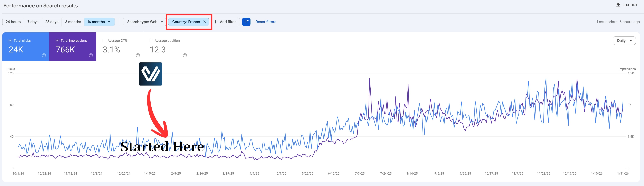Click the plus icon next to Add filter

(x=216, y=22)
